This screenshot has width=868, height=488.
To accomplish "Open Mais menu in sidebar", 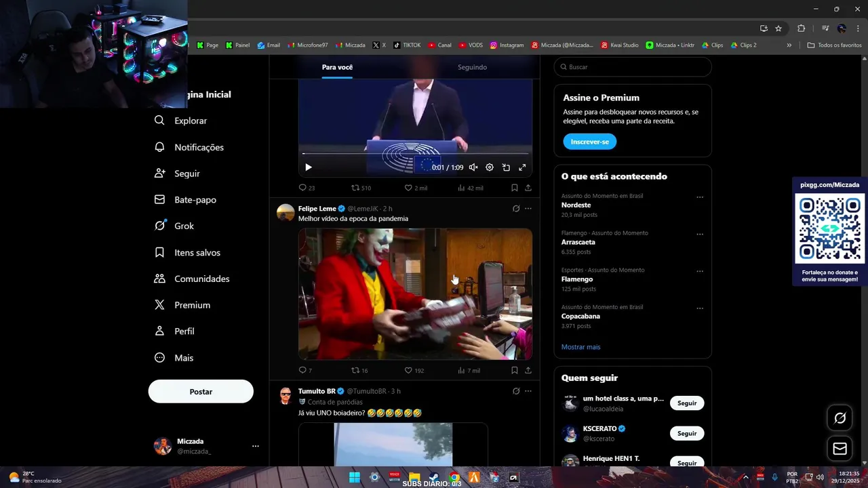I will [174, 358].
